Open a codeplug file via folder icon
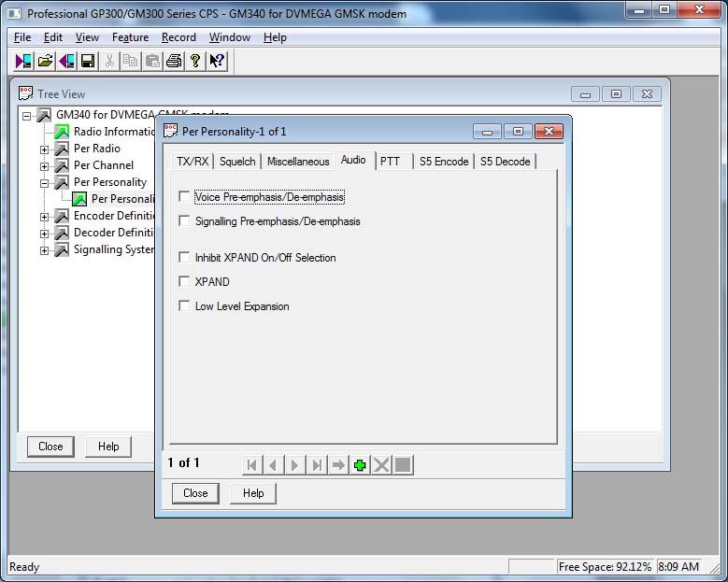Screen dimensions: 728x582 point(45,61)
